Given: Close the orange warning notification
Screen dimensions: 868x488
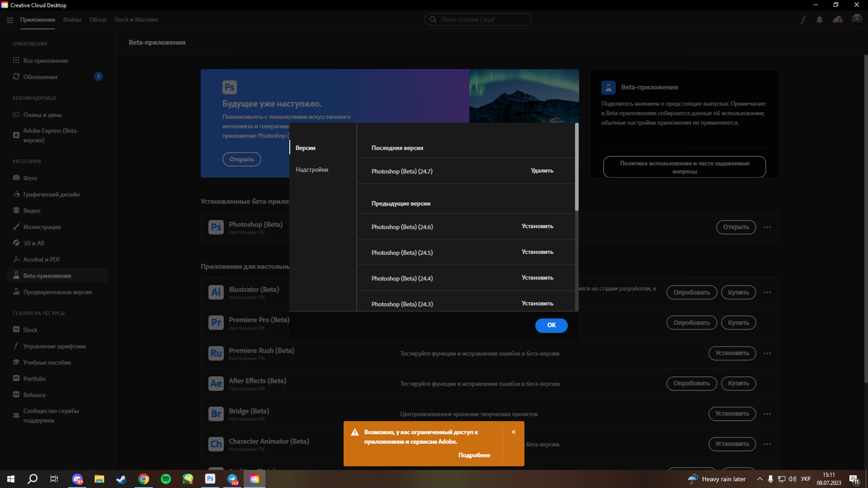Looking at the screenshot, I should point(514,432).
